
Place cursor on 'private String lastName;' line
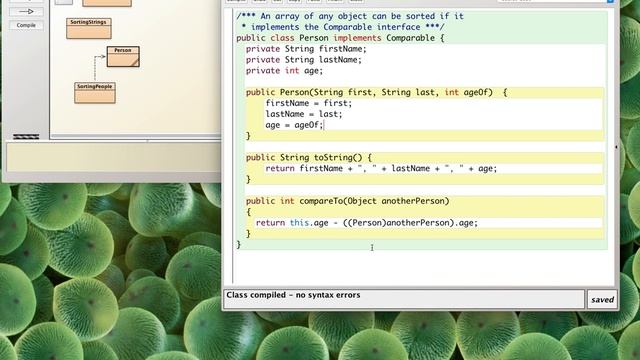[x=304, y=60]
